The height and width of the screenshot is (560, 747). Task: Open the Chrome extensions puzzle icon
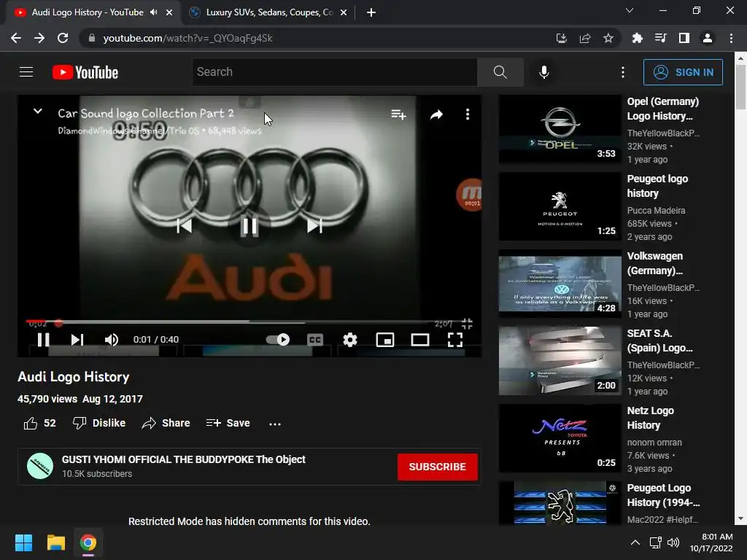pyautogui.click(x=637, y=38)
